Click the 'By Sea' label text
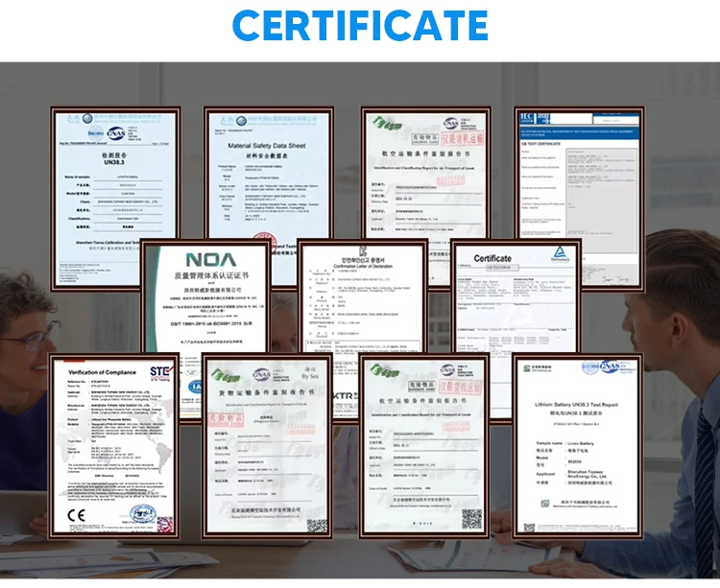 pyautogui.click(x=310, y=377)
